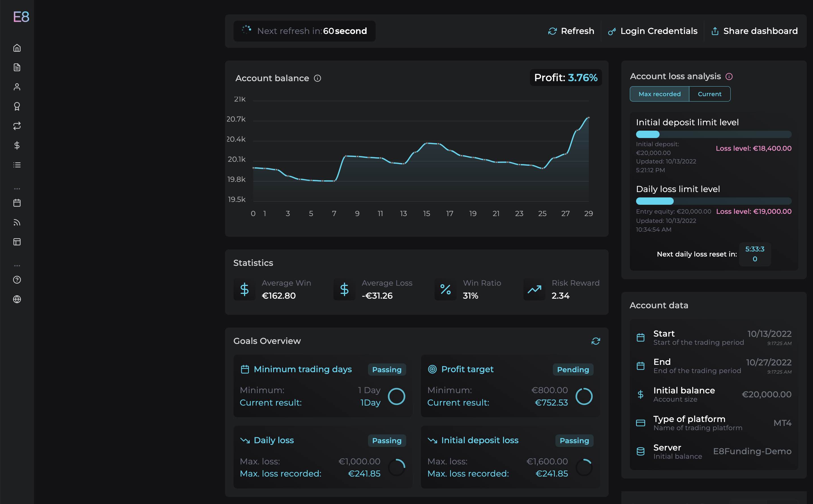Click Share dashboard button

[x=754, y=31]
